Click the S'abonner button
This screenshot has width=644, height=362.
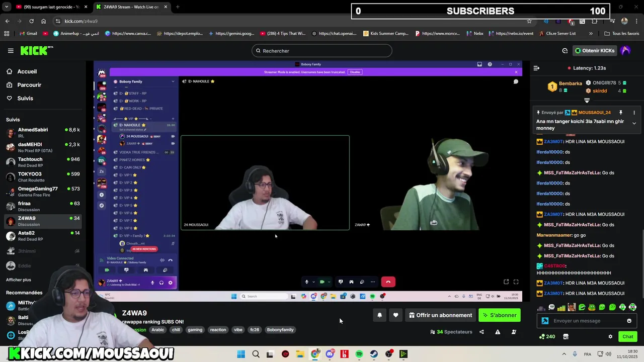click(x=500, y=315)
